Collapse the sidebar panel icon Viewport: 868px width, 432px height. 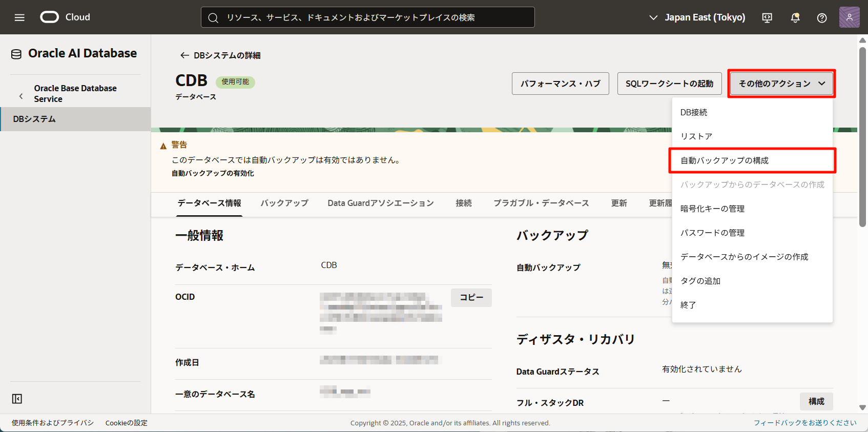click(17, 399)
